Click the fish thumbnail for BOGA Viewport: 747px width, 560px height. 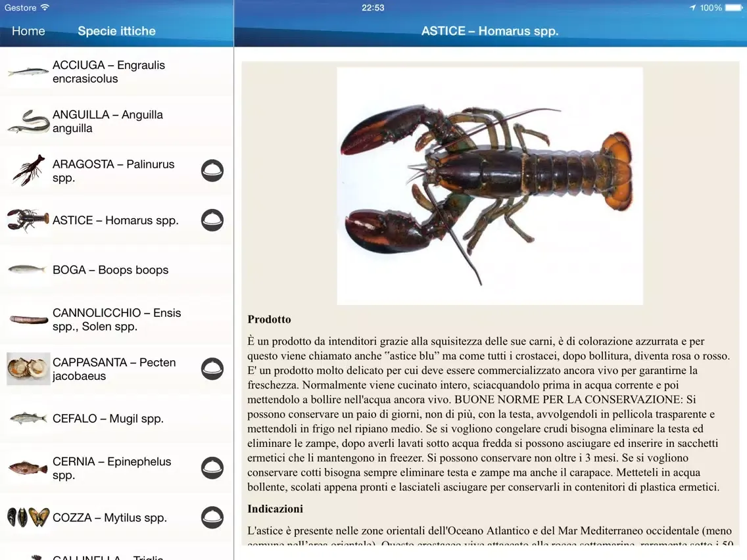click(27, 269)
